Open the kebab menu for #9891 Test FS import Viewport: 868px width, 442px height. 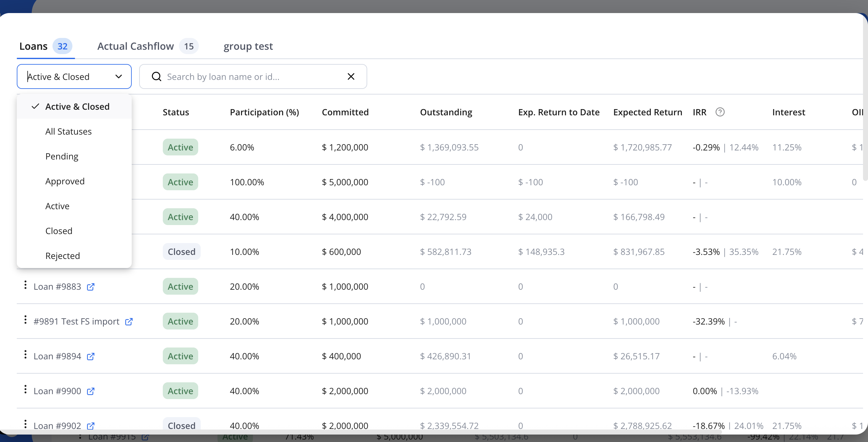[25, 320]
